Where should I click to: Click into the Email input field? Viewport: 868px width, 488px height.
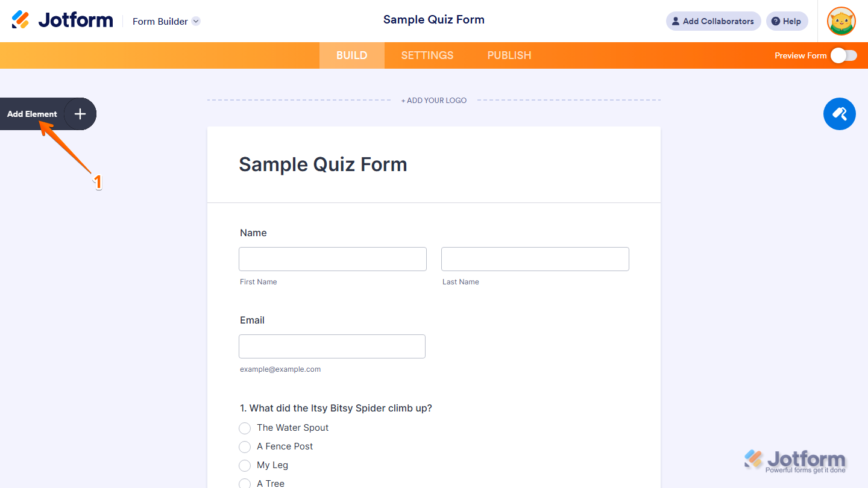[332, 346]
